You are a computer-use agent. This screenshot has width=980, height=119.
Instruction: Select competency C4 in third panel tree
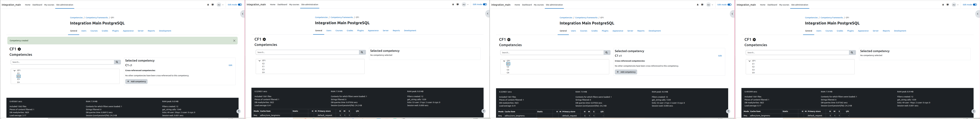tap(508, 73)
